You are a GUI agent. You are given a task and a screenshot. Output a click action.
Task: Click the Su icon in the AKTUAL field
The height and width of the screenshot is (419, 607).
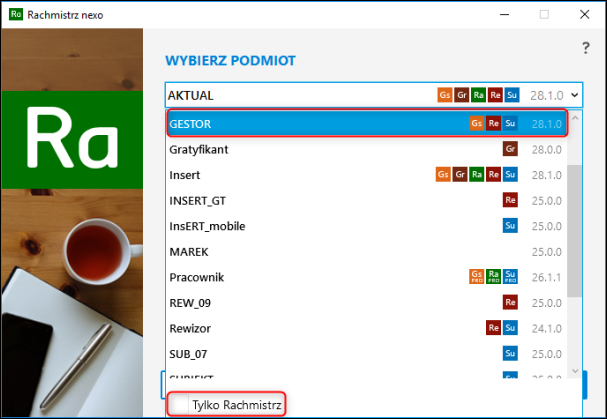512,95
